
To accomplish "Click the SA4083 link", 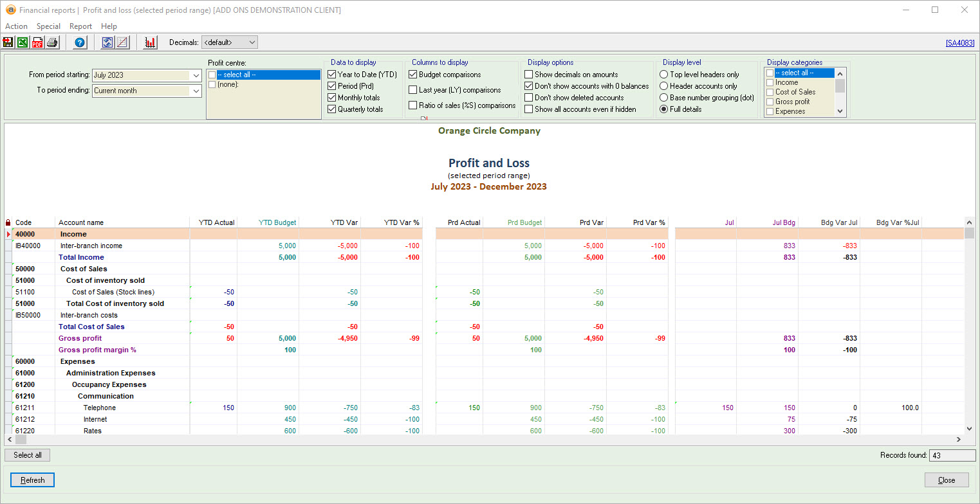I will click(959, 43).
